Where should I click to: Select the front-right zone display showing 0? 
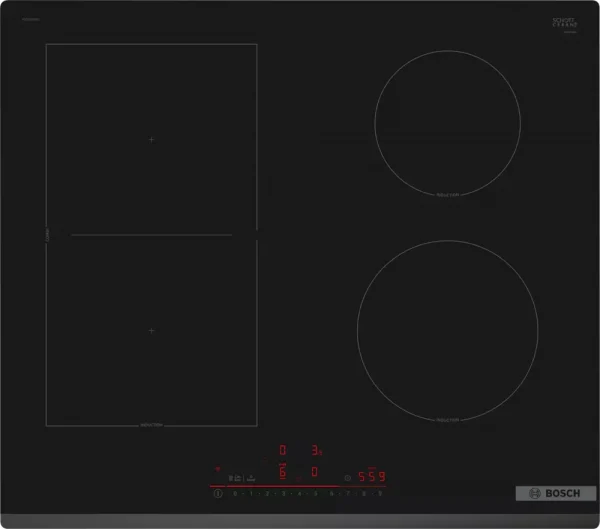point(315,472)
